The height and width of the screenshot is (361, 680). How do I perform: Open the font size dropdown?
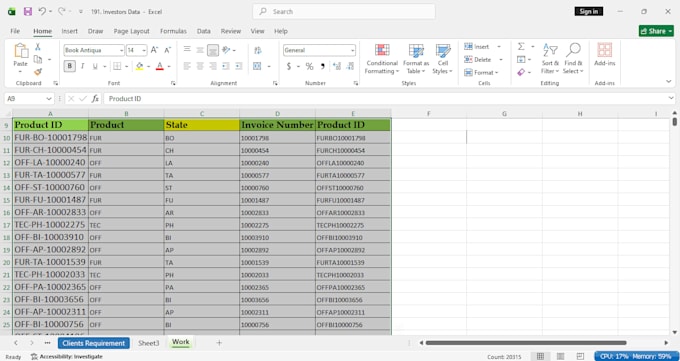click(144, 51)
